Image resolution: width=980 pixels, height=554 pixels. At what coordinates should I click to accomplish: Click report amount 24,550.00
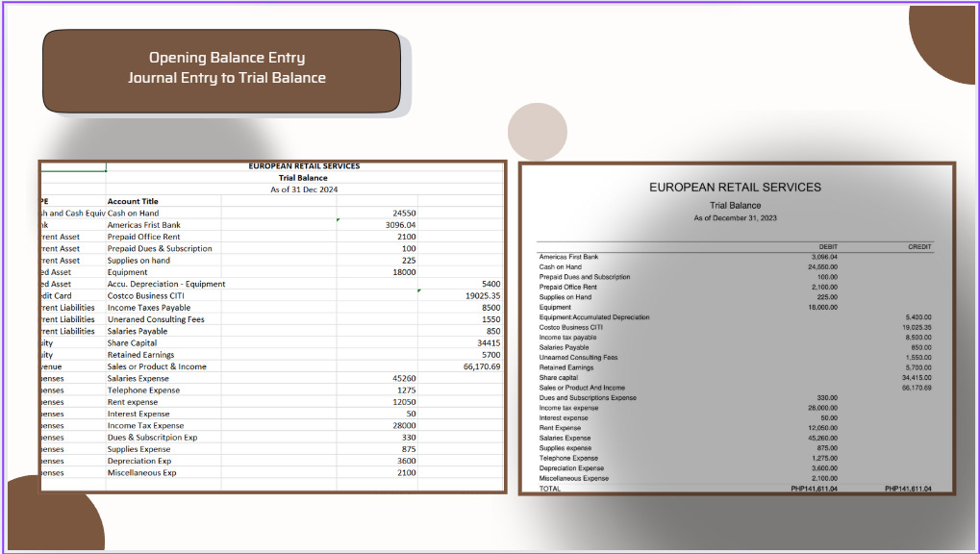point(822,267)
